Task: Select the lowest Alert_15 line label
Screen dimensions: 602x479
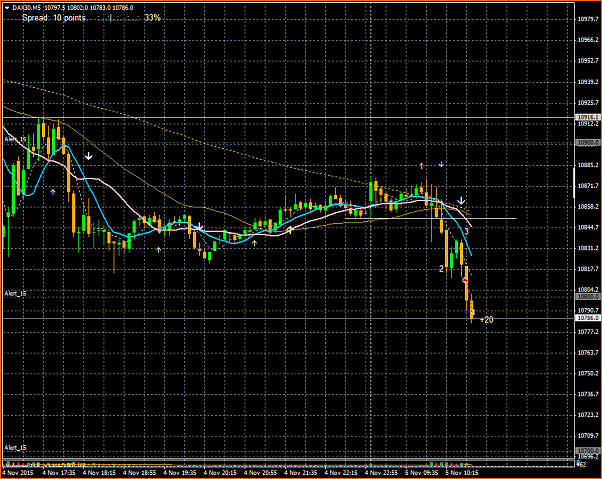Action: click(x=15, y=448)
